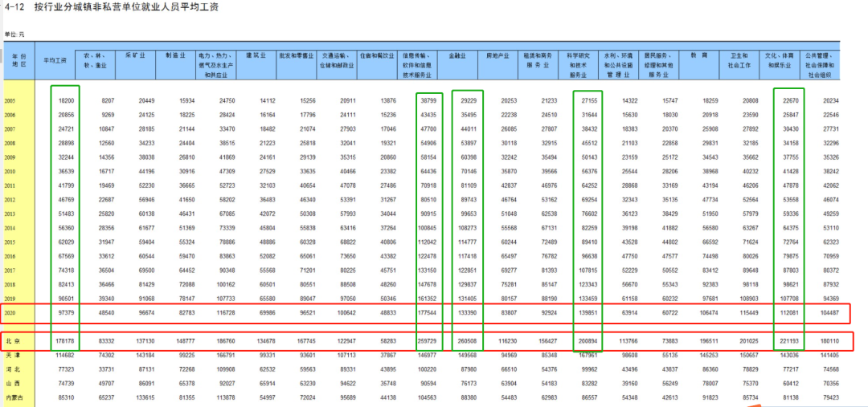Screen dimensions: 868x407
Task: Click 2020 education cell 106474
Action: click(x=707, y=313)
